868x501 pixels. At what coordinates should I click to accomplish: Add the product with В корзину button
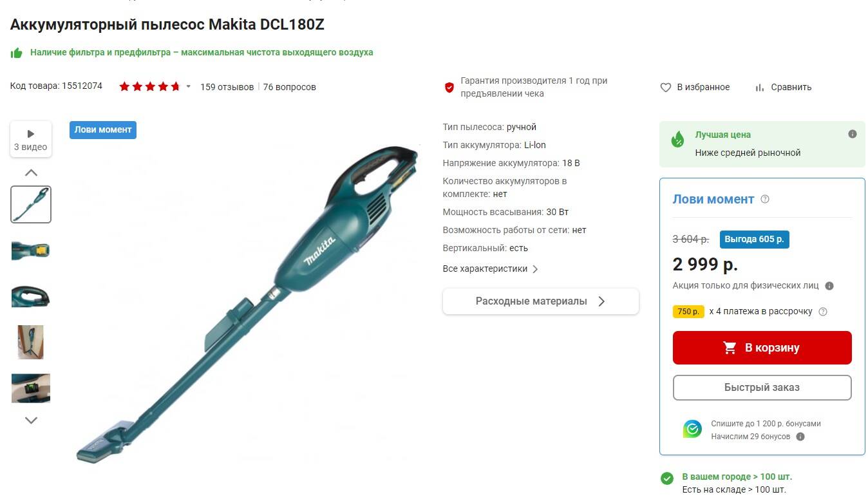762,348
